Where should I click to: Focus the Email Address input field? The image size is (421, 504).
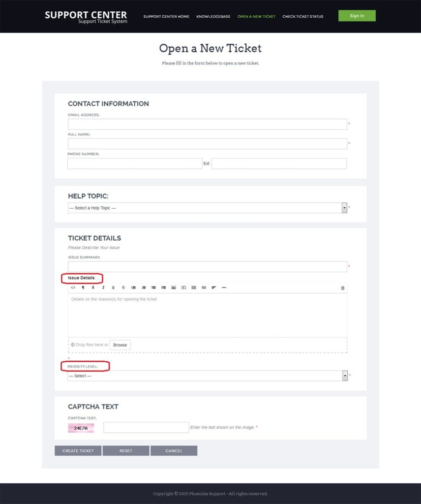coord(208,125)
